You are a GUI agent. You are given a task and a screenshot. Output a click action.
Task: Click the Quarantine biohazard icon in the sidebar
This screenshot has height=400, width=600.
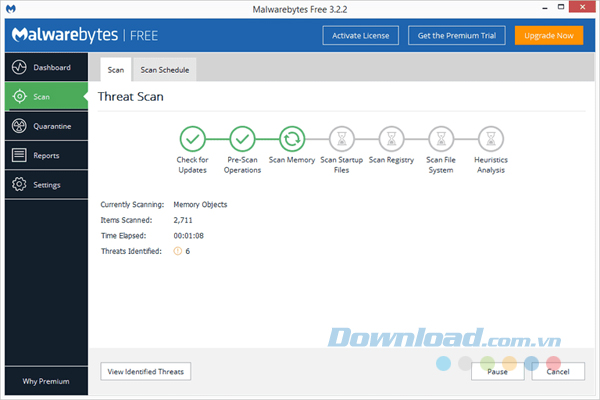[19, 126]
